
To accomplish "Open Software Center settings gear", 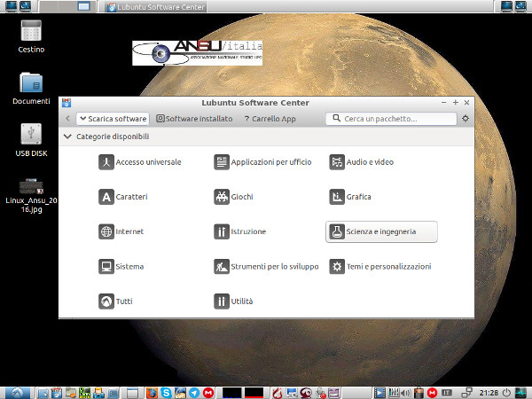I will coord(465,119).
